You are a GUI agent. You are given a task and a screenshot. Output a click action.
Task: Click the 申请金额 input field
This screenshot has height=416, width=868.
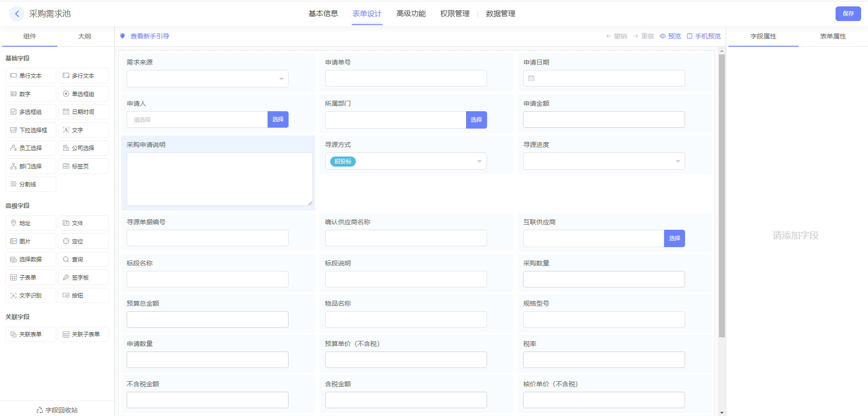[604, 119]
